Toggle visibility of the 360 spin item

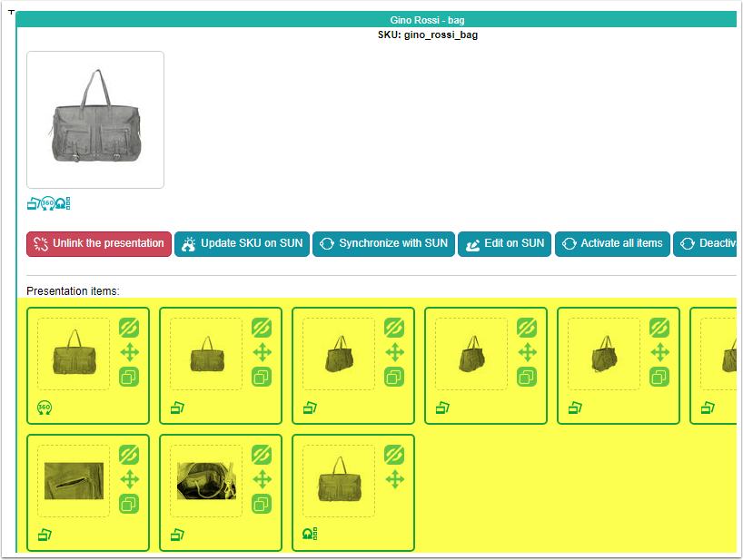click(129, 328)
